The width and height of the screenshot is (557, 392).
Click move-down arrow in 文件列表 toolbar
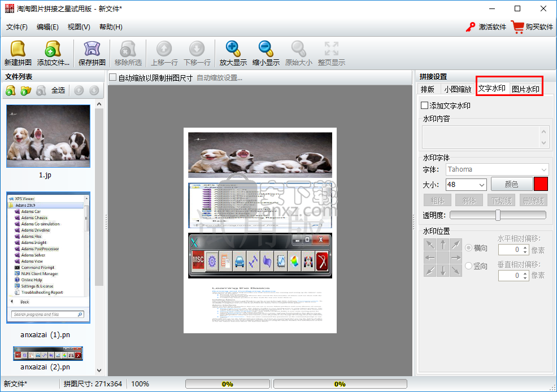pos(94,90)
